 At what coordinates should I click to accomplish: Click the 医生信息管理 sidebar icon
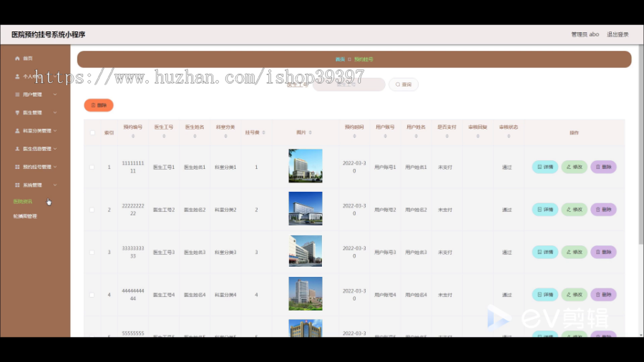tap(17, 149)
